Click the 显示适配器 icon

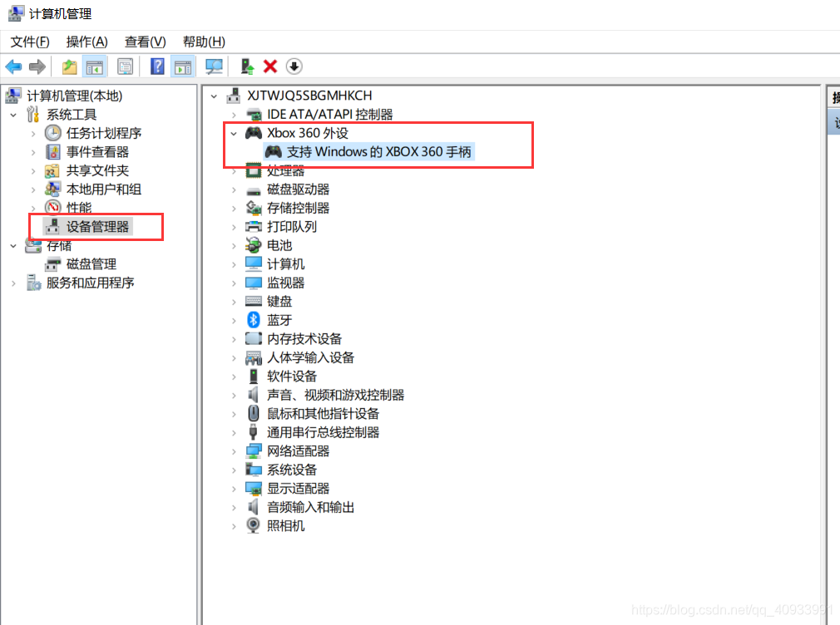[254, 489]
